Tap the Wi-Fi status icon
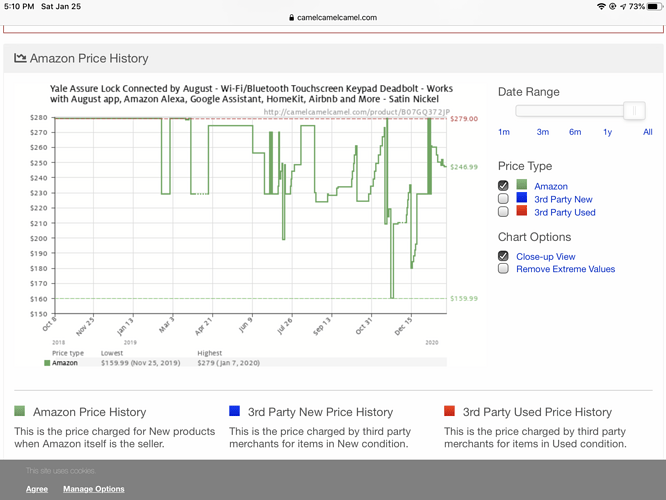666x500 pixels. click(x=601, y=6)
